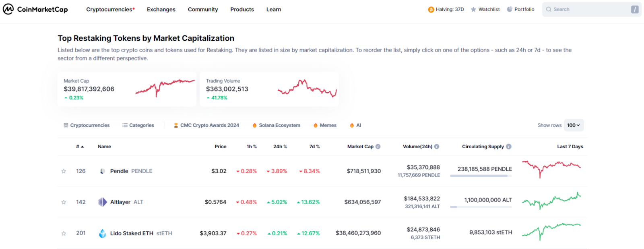Add Pendle to watchlist with star
This screenshot has width=644, height=249.
[x=64, y=171]
